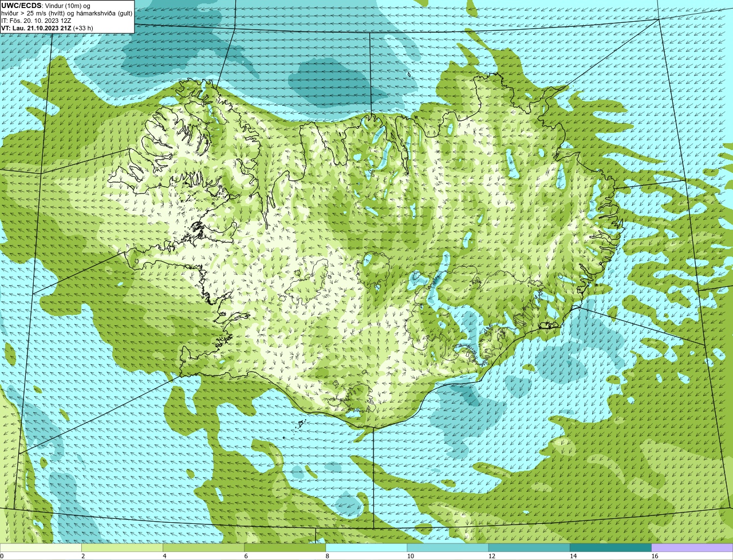Click the legend scale label '12'
The height and width of the screenshot is (560, 733).
(x=491, y=556)
